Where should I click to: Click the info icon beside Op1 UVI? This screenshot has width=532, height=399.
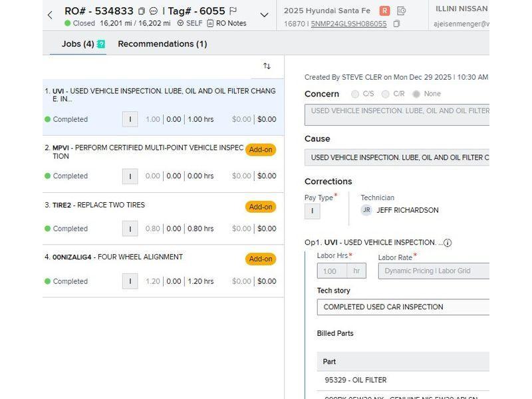[x=448, y=243]
